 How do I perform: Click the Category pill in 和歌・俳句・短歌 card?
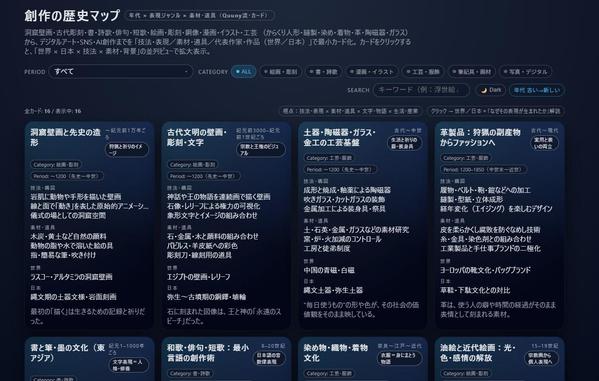190,373
